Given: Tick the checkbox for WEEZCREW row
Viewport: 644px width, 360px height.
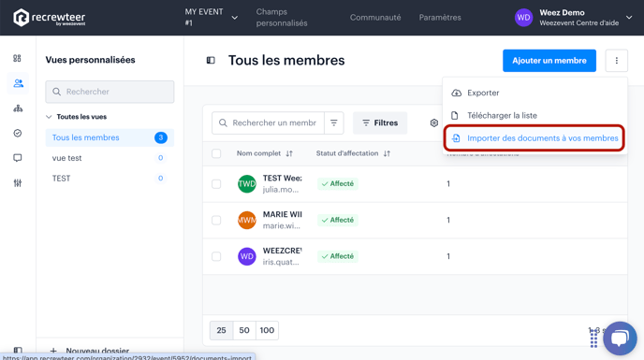Looking at the screenshot, I should click(216, 256).
